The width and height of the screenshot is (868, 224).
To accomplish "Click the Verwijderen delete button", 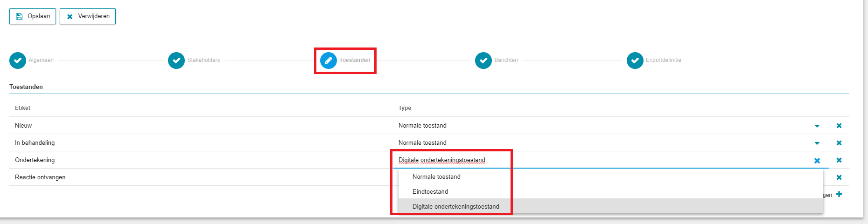I will tap(88, 16).
